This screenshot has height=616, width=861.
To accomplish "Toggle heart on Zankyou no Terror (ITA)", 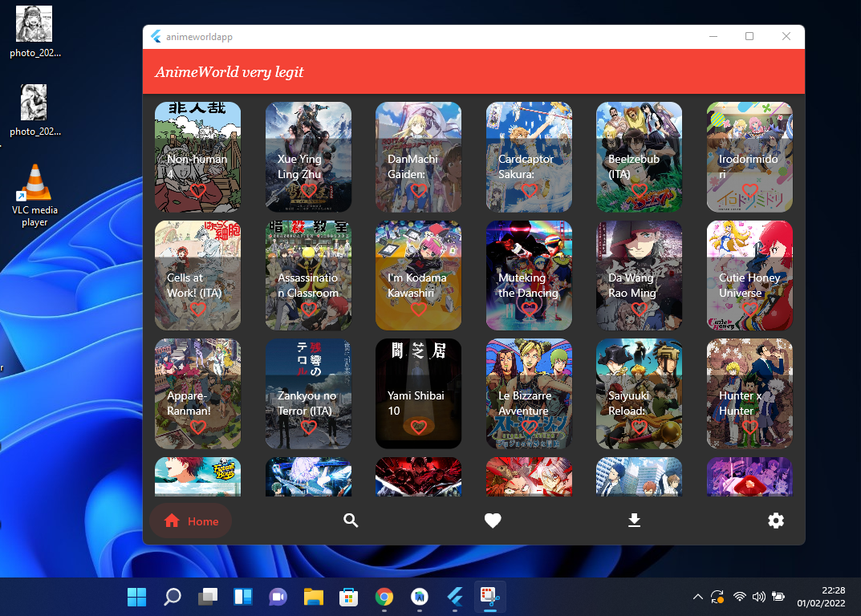I will pos(309,428).
